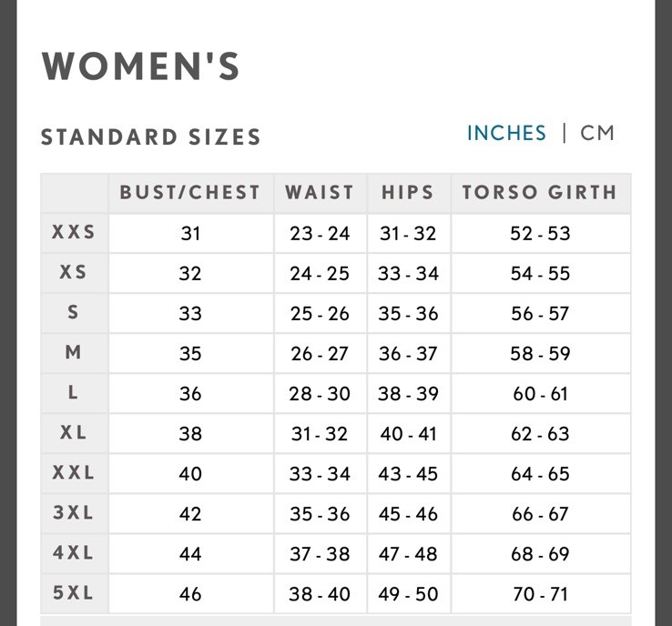672x626 pixels.
Task: Click the STANDARD SIZES subheading
Action: (x=151, y=137)
